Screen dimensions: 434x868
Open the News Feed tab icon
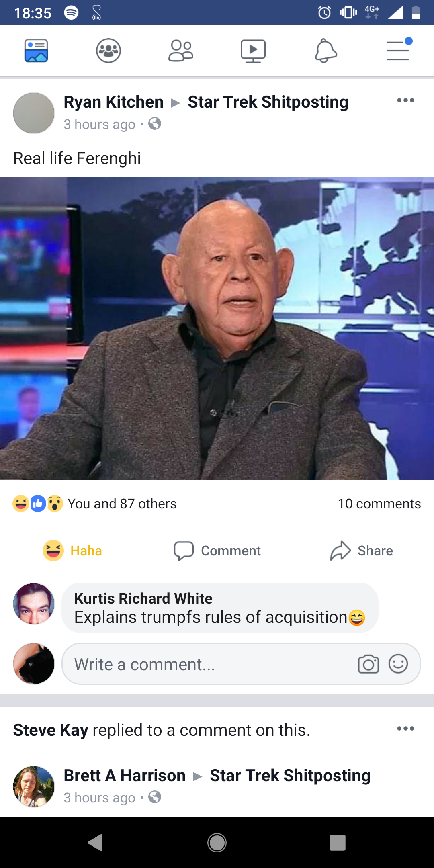[36, 51]
